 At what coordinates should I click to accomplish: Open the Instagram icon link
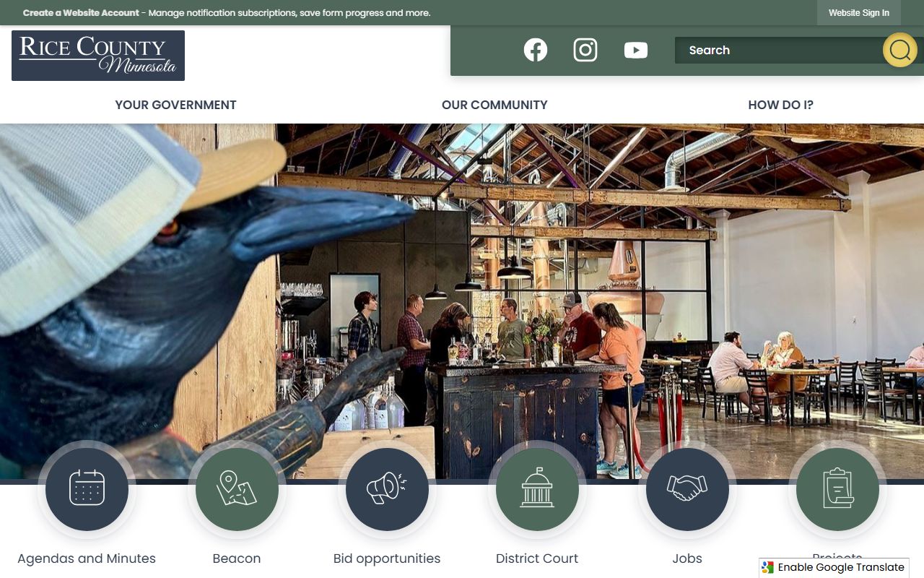click(585, 50)
